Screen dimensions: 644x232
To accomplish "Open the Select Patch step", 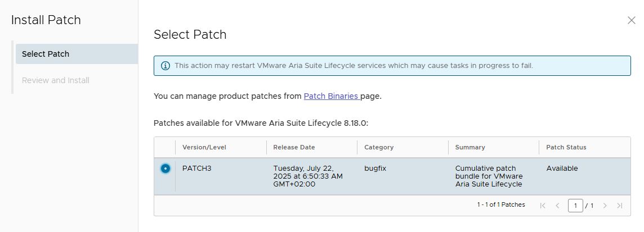I will 46,54.
